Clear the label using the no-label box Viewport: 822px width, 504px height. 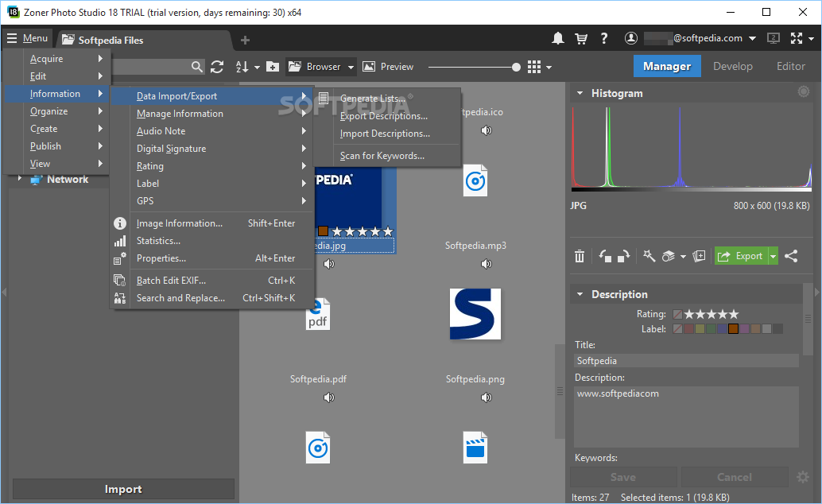click(678, 329)
